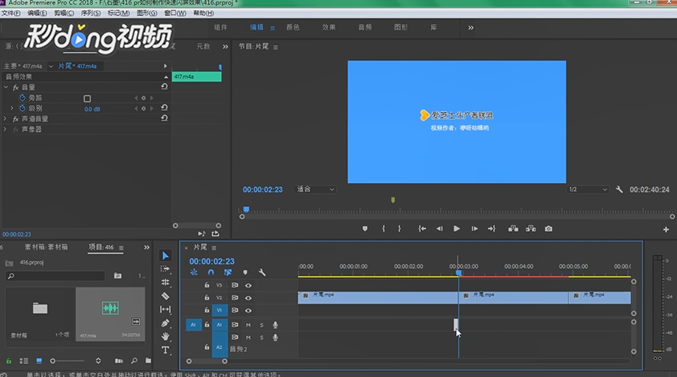This screenshot has width=677, height=377.
Task: Add a timeline marker
Action: click(x=245, y=272)
